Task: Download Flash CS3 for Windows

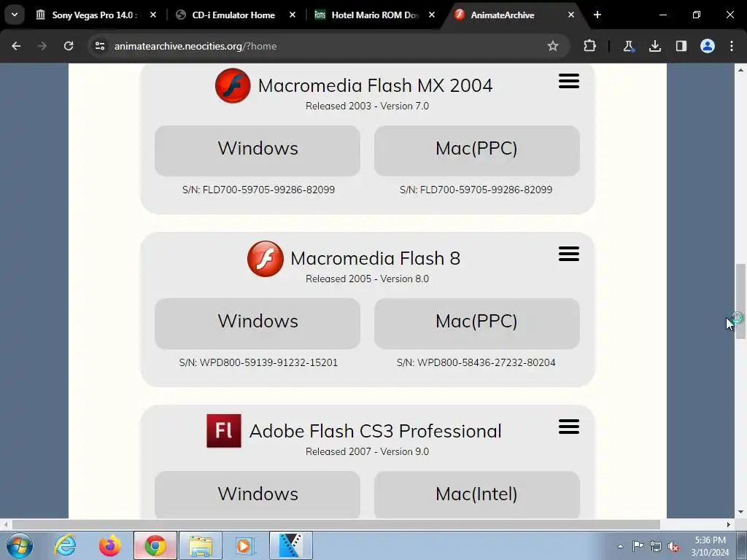Action: (258, 494)
